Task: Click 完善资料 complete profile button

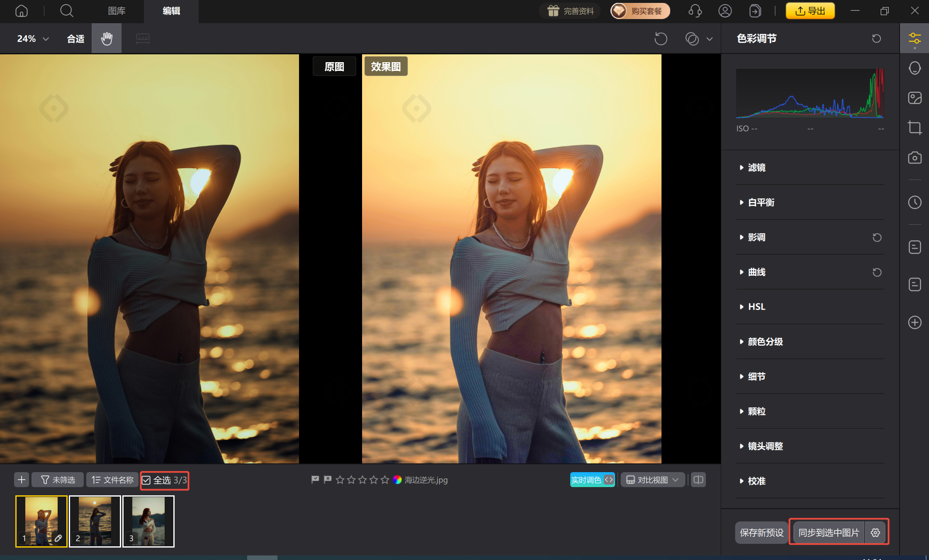Action: tap(570, 11)
